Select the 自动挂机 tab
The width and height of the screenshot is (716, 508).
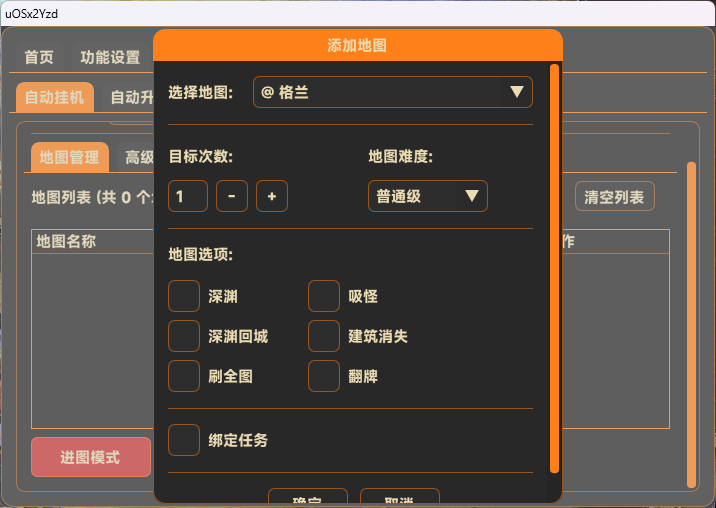tap(55, 97)
